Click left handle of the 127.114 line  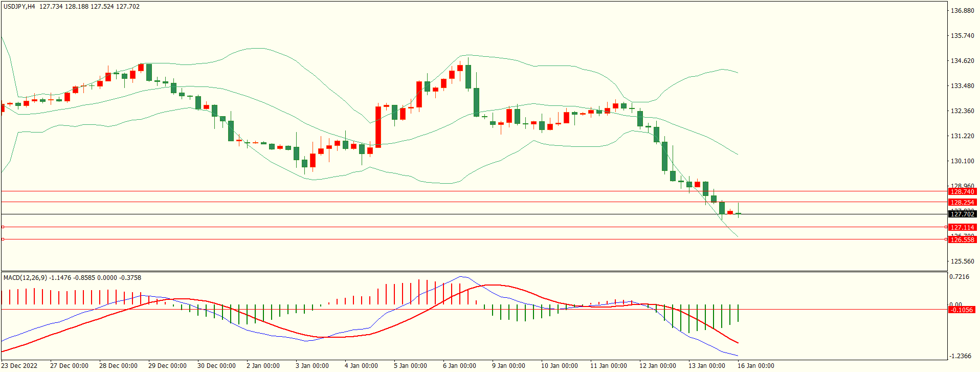3,227
